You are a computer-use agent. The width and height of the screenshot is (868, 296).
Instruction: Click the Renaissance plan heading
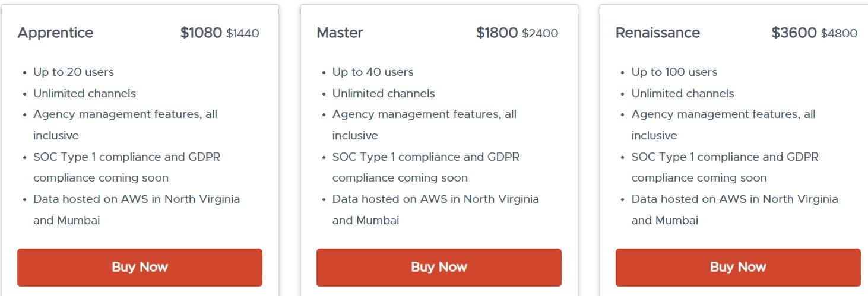[657, 33]
